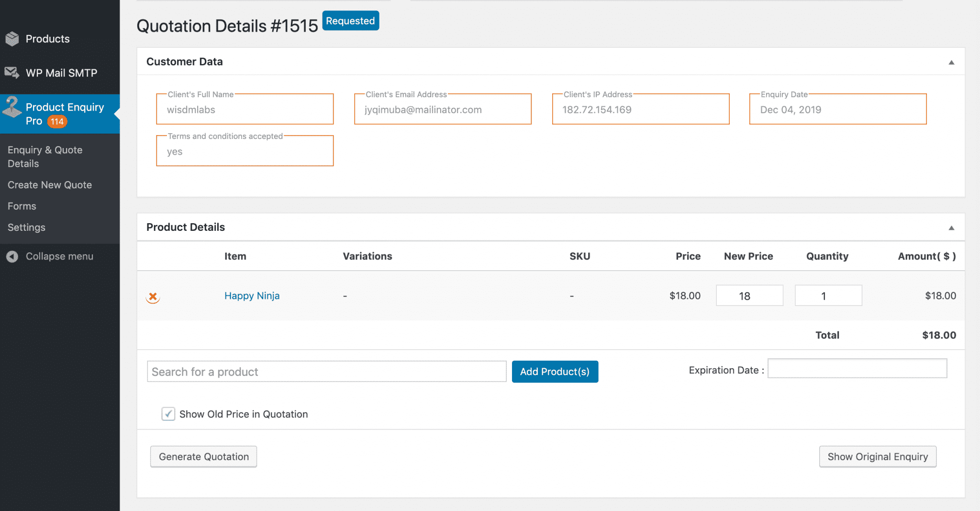Click the Product Details panel heading
980x511 pixels.
pyautogui.click(x=186, y=227)
